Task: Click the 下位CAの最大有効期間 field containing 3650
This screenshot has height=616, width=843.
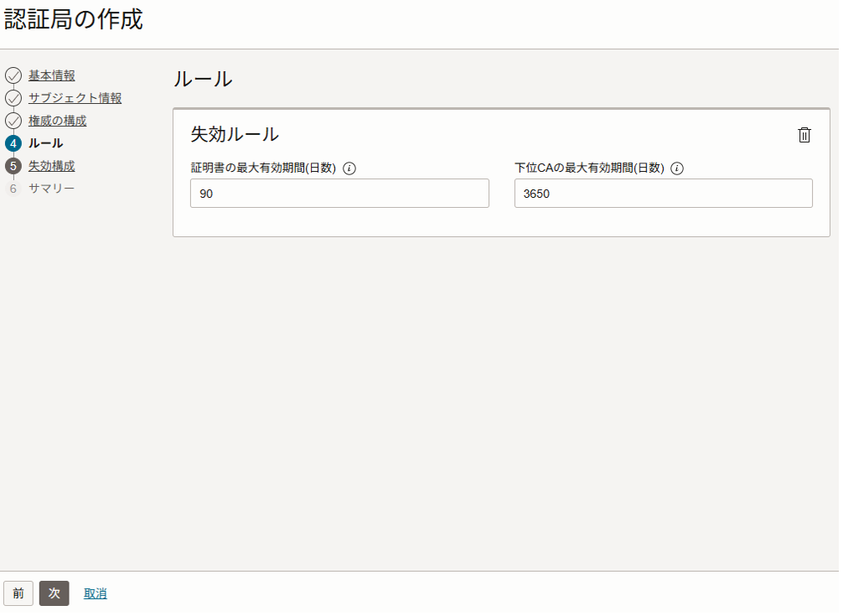Action: point(663,194)
